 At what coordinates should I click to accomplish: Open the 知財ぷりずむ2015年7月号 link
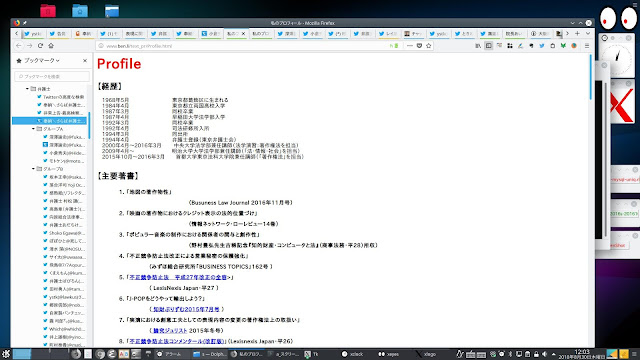[186, 309]
